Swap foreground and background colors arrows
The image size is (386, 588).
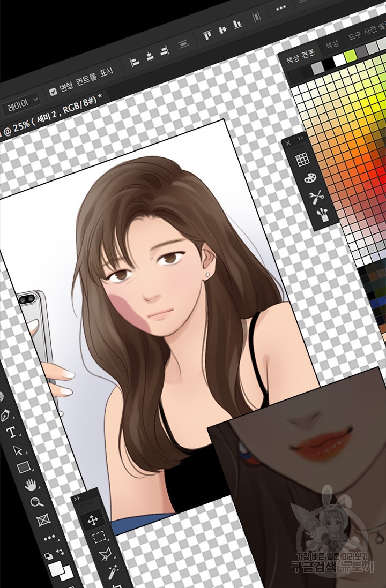pyautogui.click(x=60, y=552)
